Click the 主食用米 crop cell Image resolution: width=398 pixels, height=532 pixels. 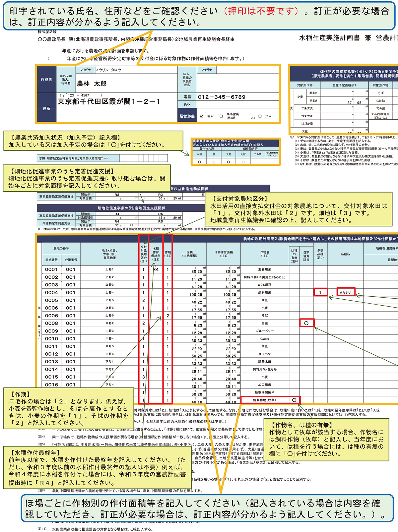(x=264, y=270)
